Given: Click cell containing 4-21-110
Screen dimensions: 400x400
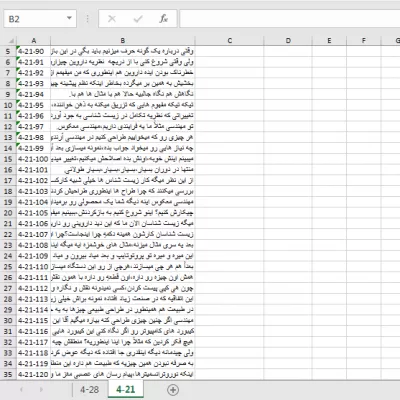Looking at the screenshot, I should pyautogui.click(x=33, y=267).
